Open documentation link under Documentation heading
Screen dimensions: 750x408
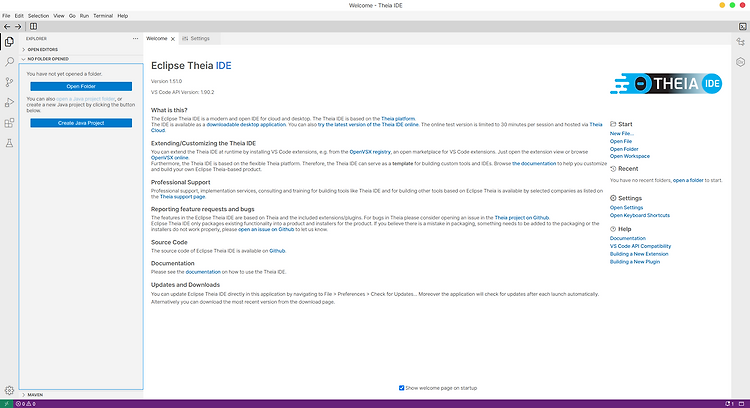coord(203,272)
